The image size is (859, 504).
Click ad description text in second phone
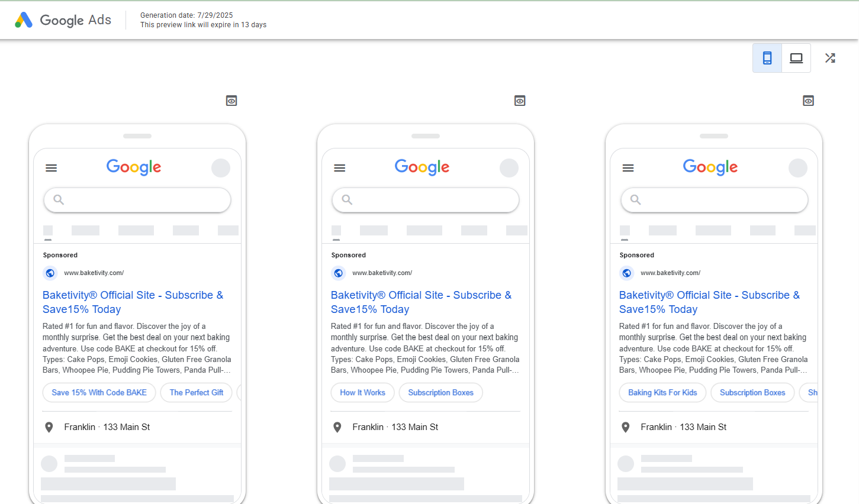coord(425,348)
